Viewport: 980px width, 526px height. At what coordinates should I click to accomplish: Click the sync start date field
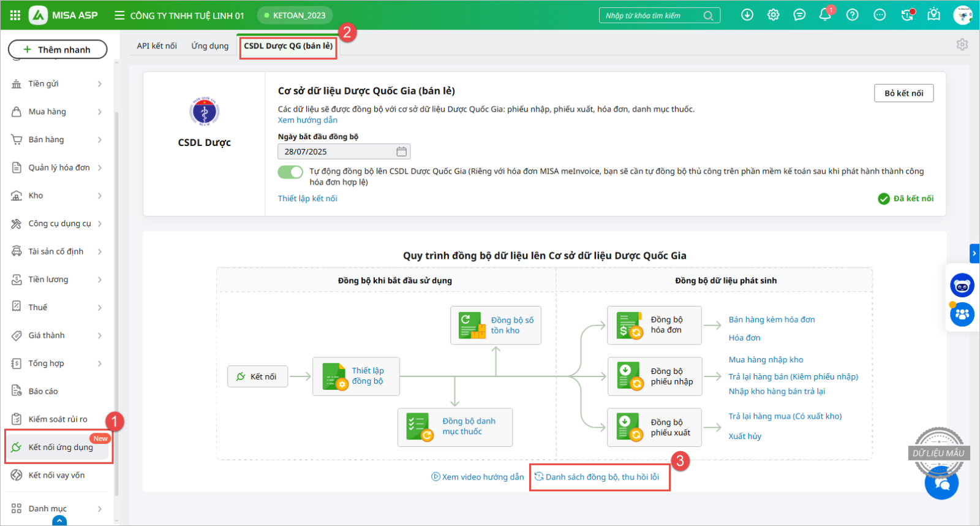(x=344, y=151)
